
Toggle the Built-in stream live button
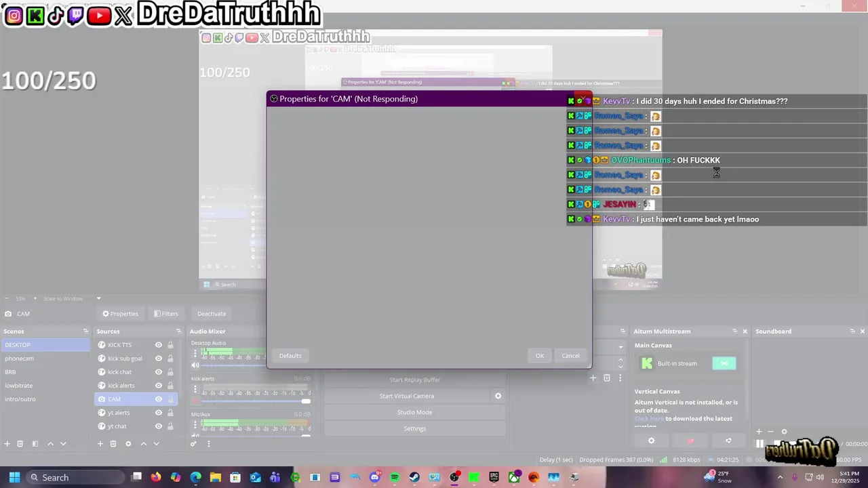(724, 363)
